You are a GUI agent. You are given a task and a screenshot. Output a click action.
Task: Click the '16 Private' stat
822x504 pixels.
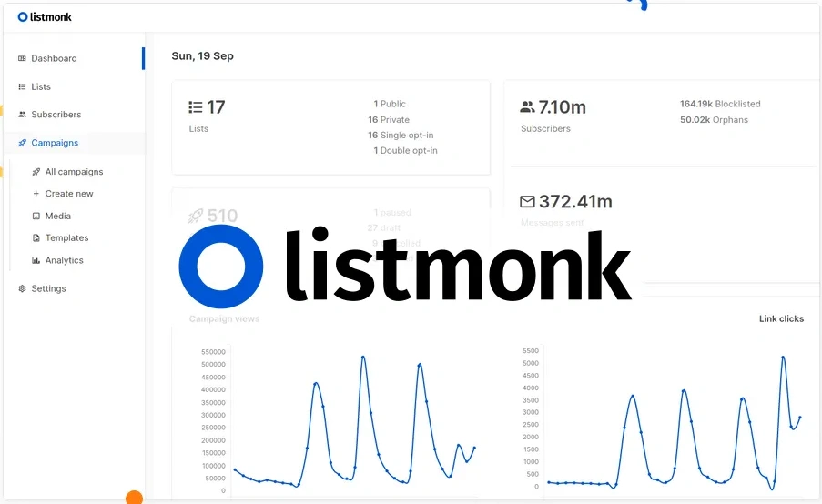pos(389,119)
